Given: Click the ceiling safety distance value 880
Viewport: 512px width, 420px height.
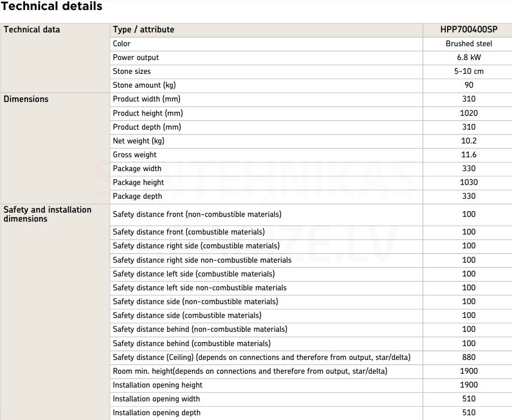Looking at the screenshot, I should click(x=469, y=357).
